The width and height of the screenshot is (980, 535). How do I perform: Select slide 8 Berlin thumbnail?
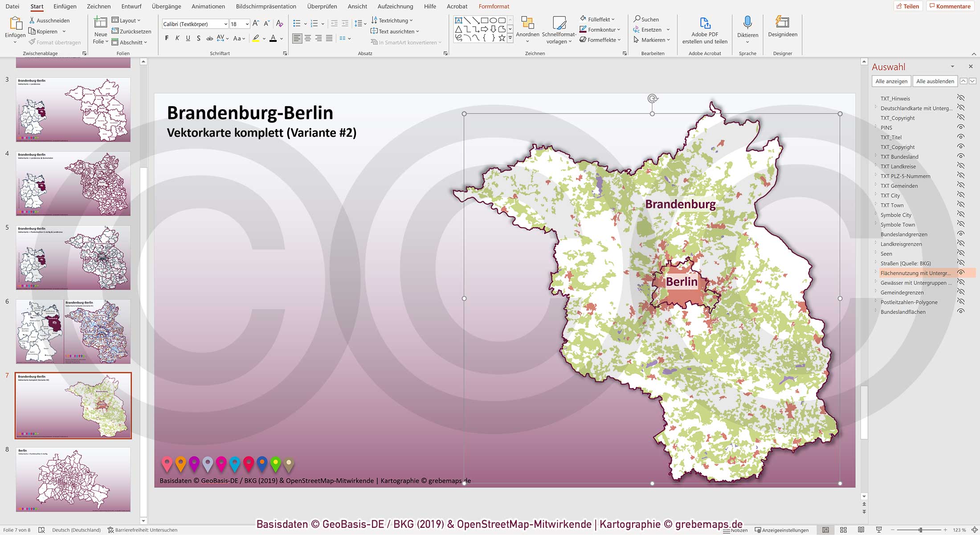(x=73, y=479)
